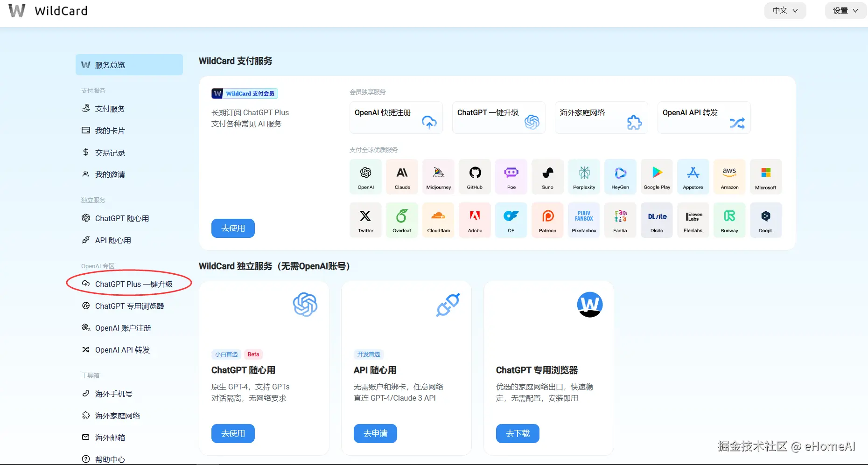
Task: Open the Appstore service tile
Action: [x=693, y=176]
